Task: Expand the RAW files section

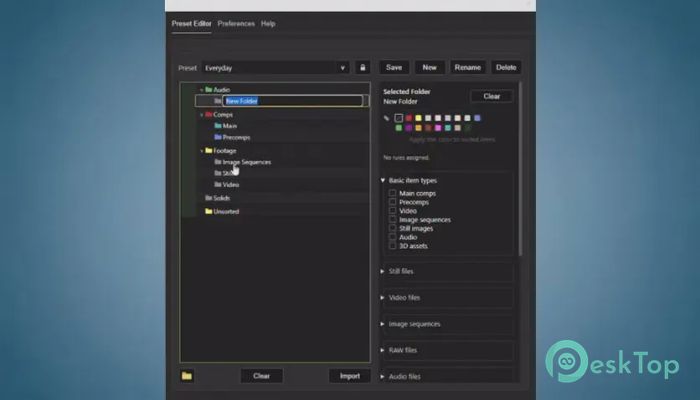Action: pyautogui.click(x=383, y=350)
